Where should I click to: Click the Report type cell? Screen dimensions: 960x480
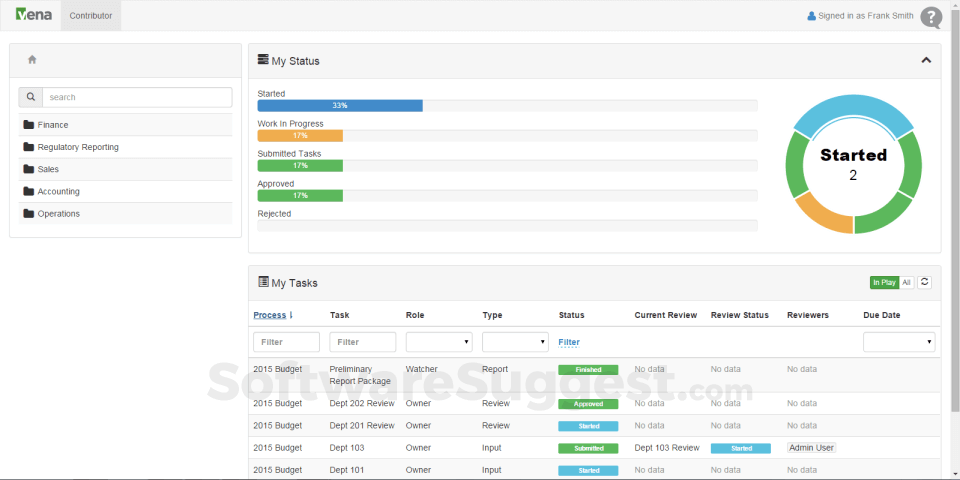tap(495, 369)
